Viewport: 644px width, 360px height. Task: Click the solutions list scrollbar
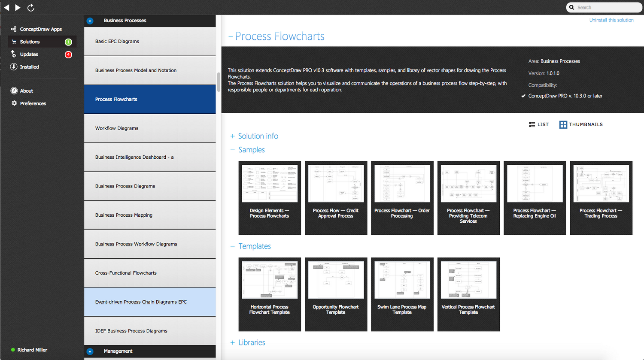coord(219,82)
